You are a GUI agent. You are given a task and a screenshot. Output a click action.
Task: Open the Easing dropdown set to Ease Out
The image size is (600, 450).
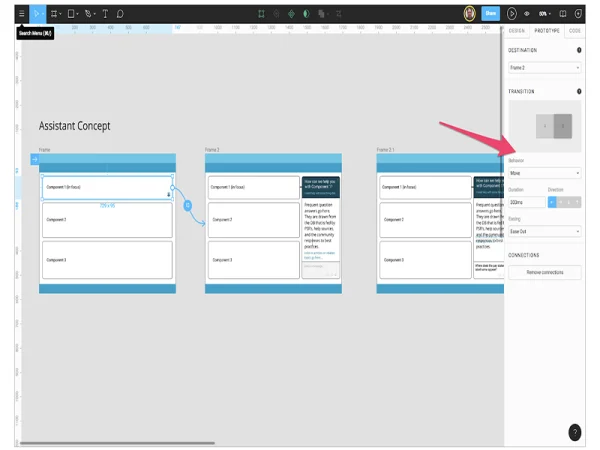(544, 231)
